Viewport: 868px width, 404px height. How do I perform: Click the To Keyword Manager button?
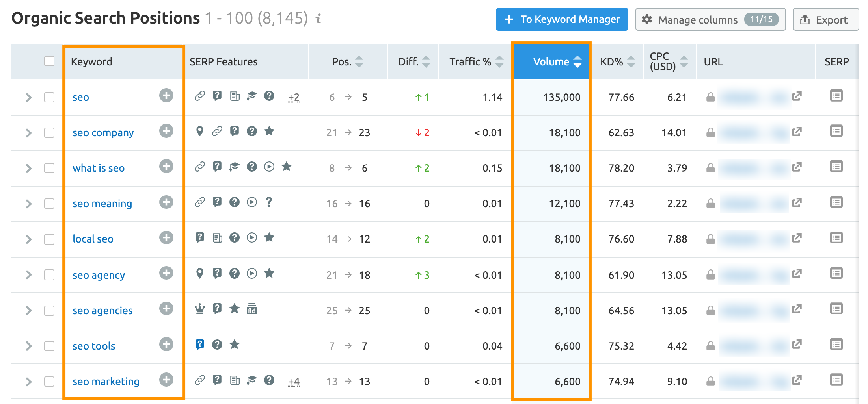561,19
